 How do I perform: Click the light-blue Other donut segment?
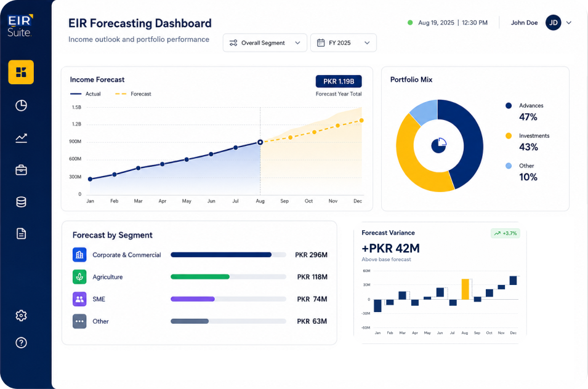[425, 111]
